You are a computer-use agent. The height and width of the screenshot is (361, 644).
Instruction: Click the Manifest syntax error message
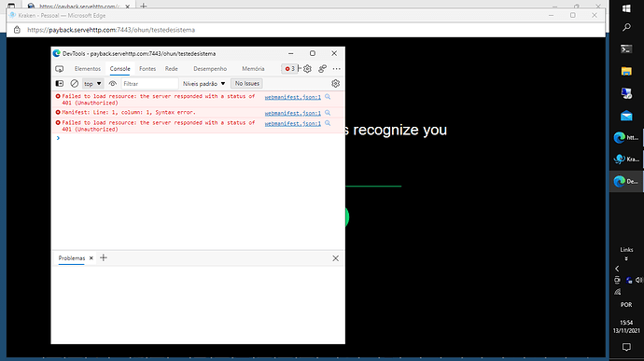(x=129, y=112)
